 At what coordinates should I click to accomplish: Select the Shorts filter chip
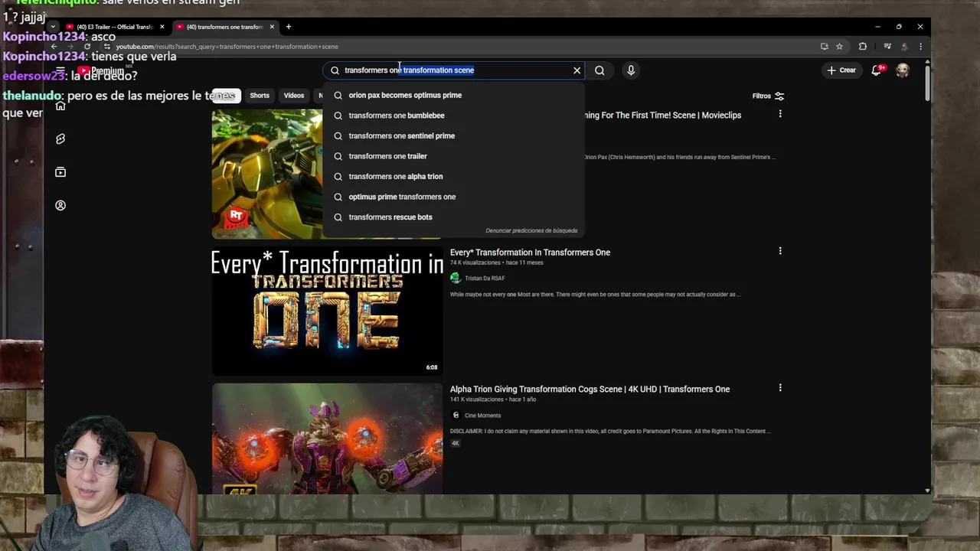(x=260, y=96)
